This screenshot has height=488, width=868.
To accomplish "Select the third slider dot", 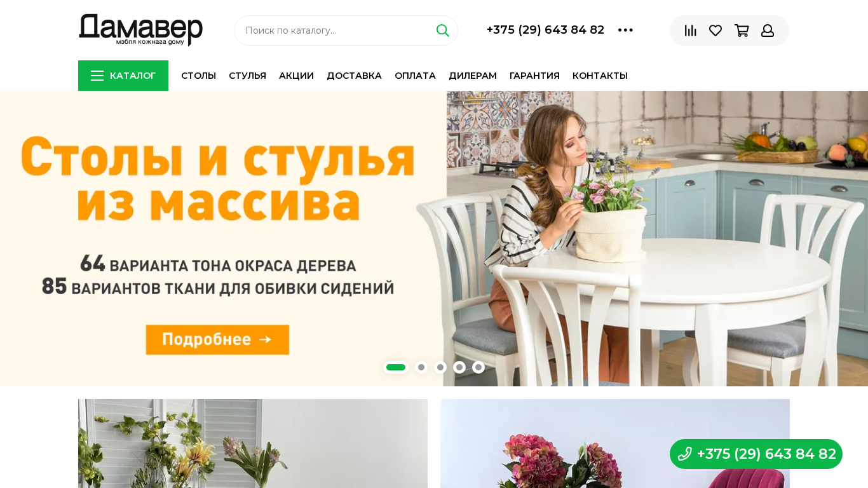I will 440,367.
